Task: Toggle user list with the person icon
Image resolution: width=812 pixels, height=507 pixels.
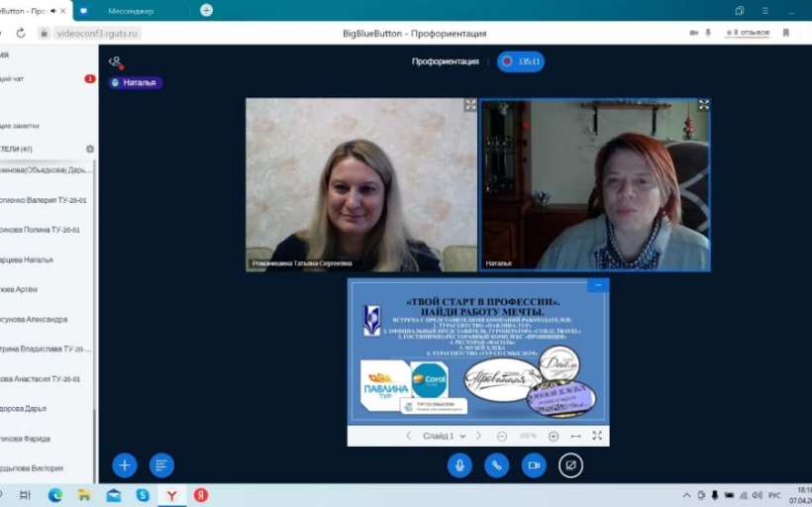Action: [x=116, y=61]
